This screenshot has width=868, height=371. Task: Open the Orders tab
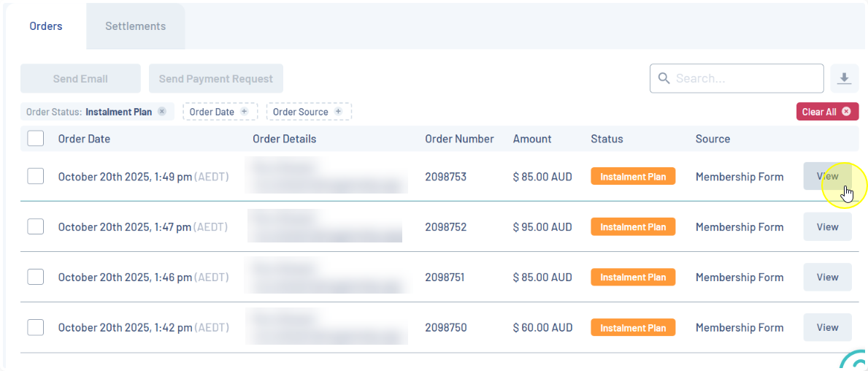click(x=46, y=26)
